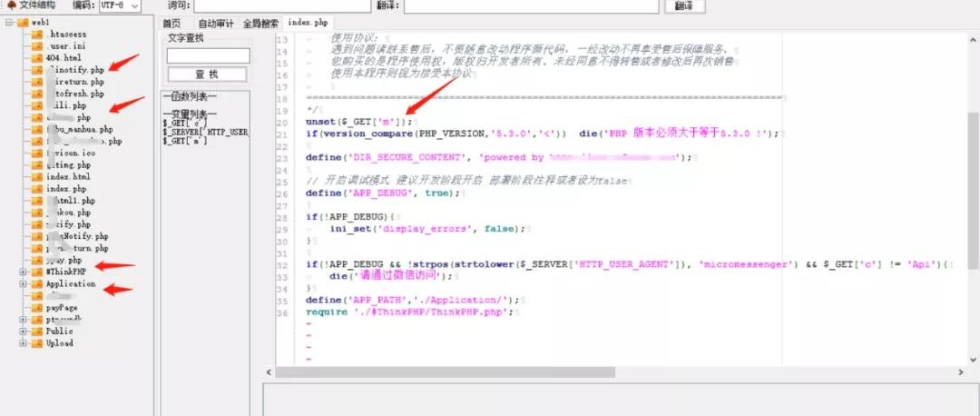Image resolution: width=980 pixels, height=416 pixels.
Task: Select the Public folder label
Action: [59, 332]
